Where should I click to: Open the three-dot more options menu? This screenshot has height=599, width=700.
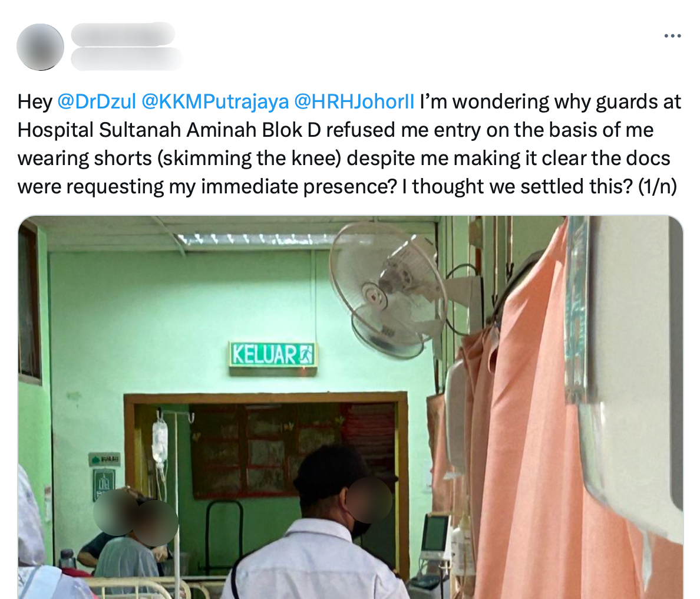(672, 36)
